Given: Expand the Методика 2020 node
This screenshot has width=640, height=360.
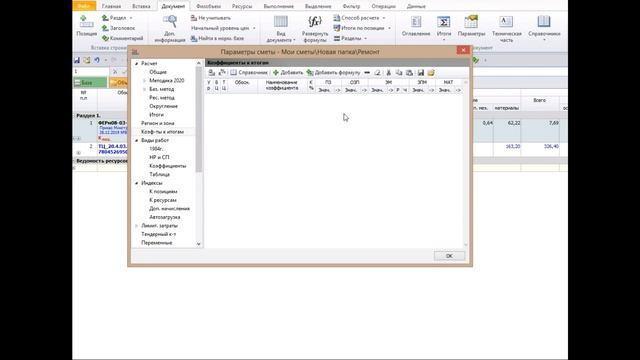Looking at the screenshot, I should pos(144,81).
